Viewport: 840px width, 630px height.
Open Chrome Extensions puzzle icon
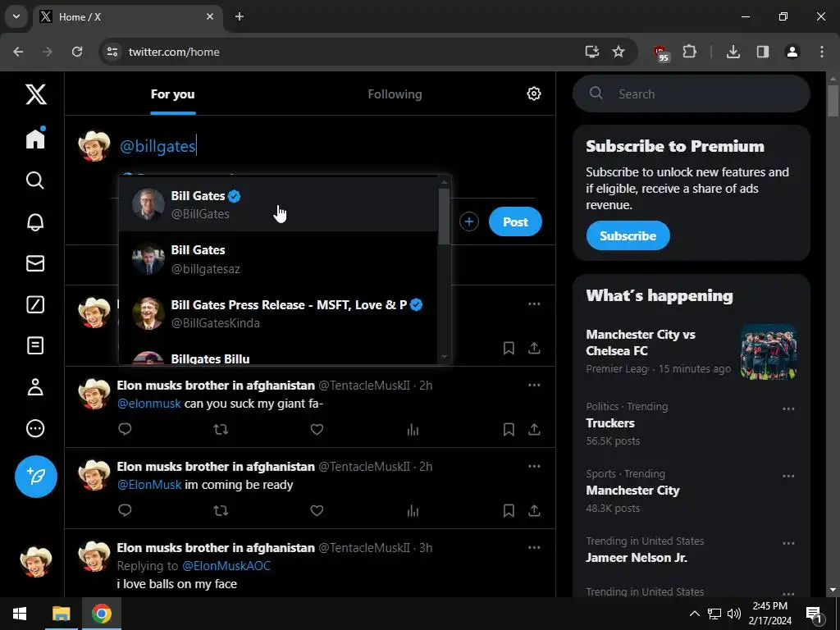click(689, 52)
